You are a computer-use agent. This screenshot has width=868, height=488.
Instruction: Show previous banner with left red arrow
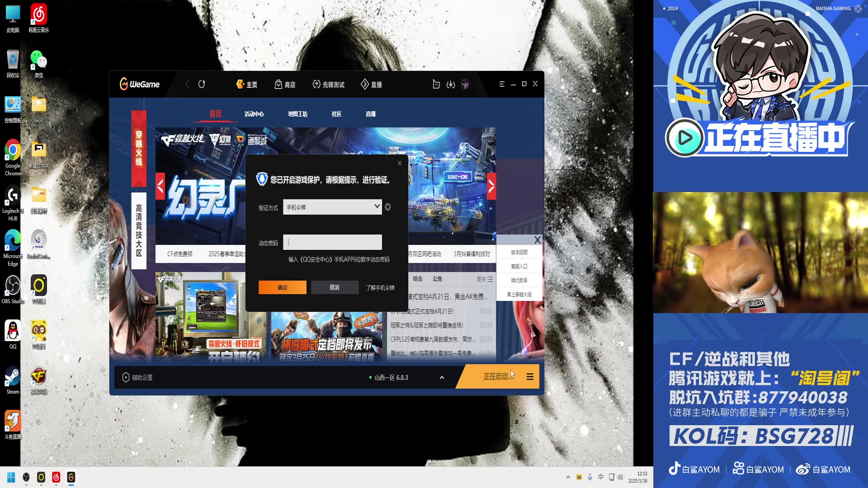coord(160,186)
